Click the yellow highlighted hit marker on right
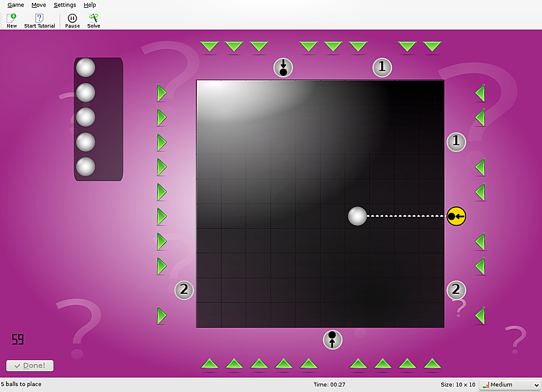 coord(456,216)
